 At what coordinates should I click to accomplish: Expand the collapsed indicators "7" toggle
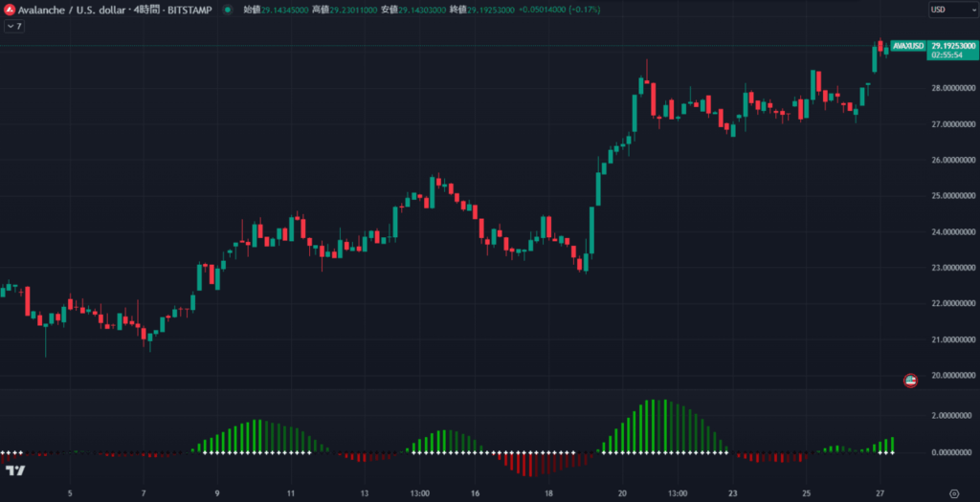coord(13,26)
